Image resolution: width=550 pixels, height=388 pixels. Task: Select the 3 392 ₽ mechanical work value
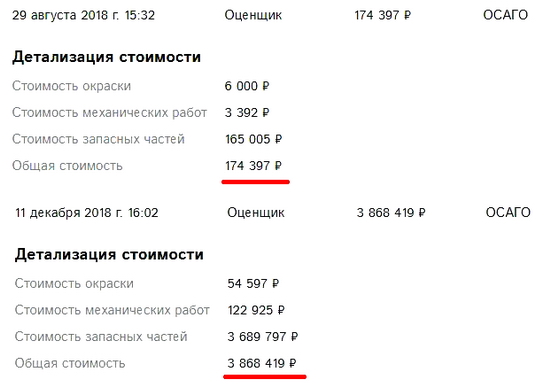[x=247, y=113]
